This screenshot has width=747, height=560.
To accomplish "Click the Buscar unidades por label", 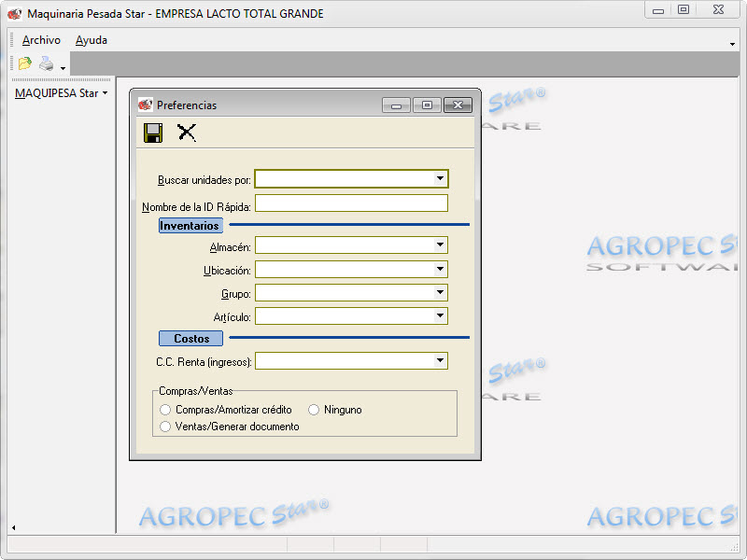I will tap(204, 180).
